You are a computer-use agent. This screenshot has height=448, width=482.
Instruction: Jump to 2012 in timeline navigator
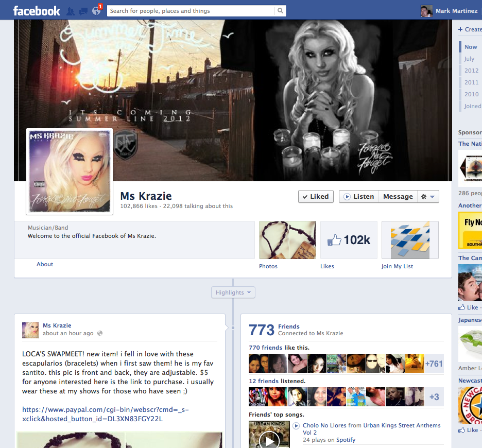click(x=472, y=71)
